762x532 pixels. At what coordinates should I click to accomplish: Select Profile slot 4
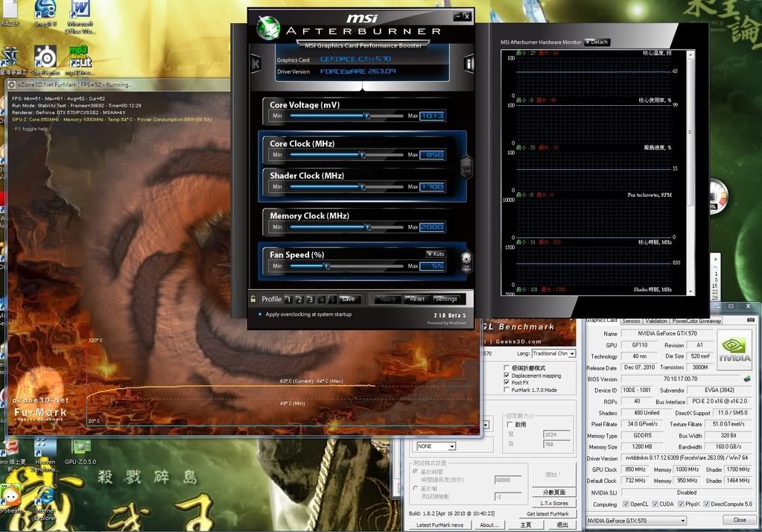[x=321, y=299]
